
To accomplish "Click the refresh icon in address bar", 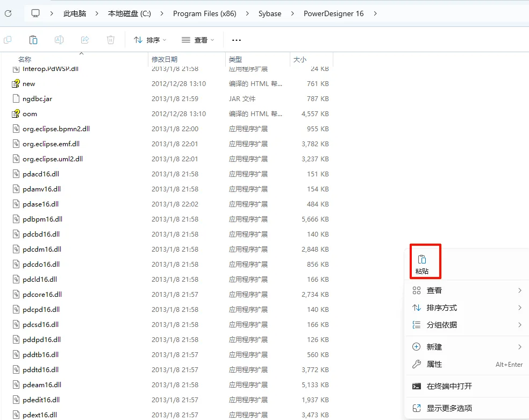I will coord(8,13).
